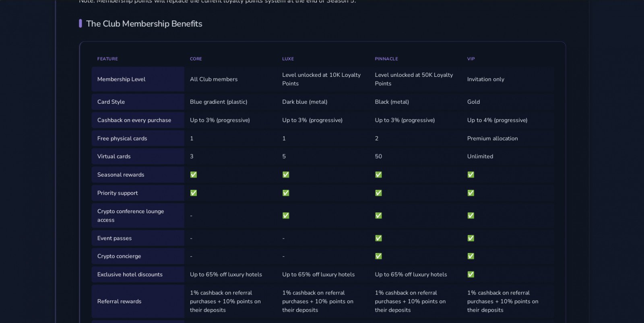
Task: Click the Crypto concierge checkmark under Pinnacle
Action: (378, 256)
